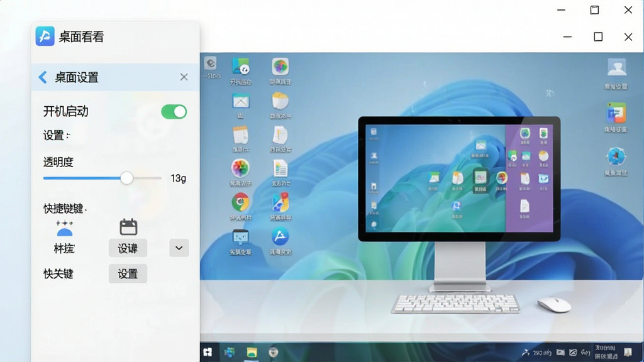The width and height of the screenshot is (644, 362).
Task: Open the colorful tile icon on desktop right
Action: coord(616,113)
